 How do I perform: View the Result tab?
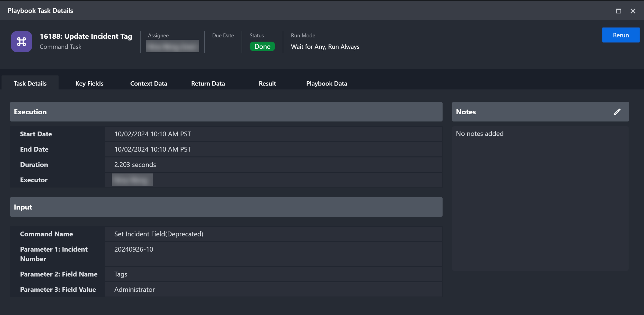pyautogui.click(x=267, y=83)
